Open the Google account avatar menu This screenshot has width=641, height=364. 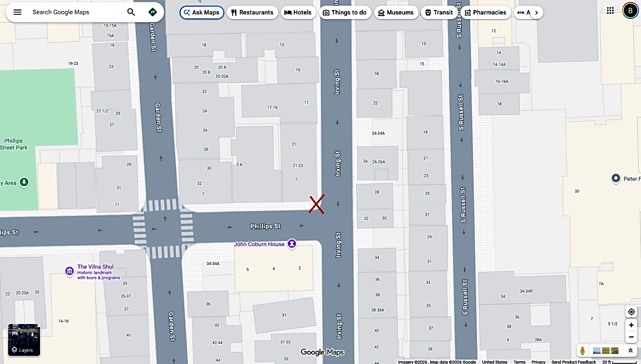coord(630,11)
